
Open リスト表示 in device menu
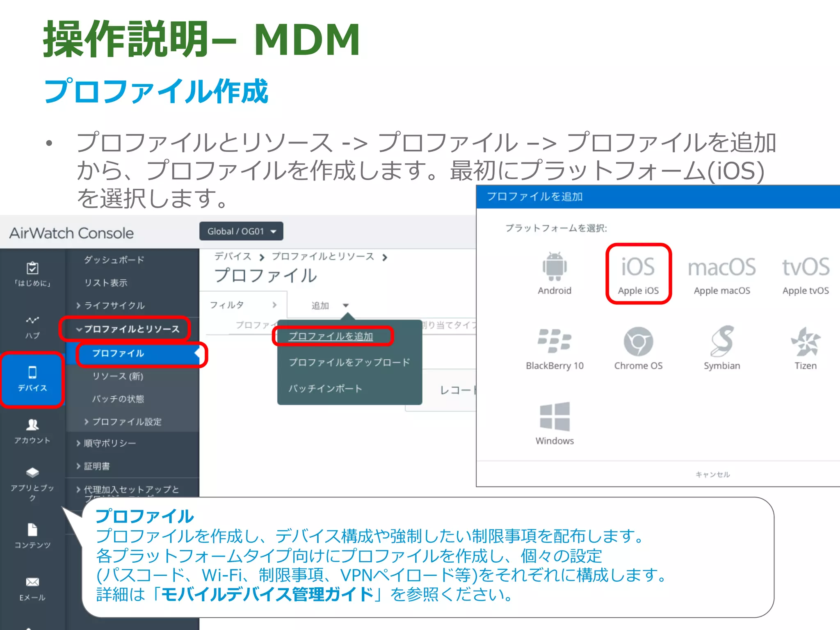[x=106, y=283]
